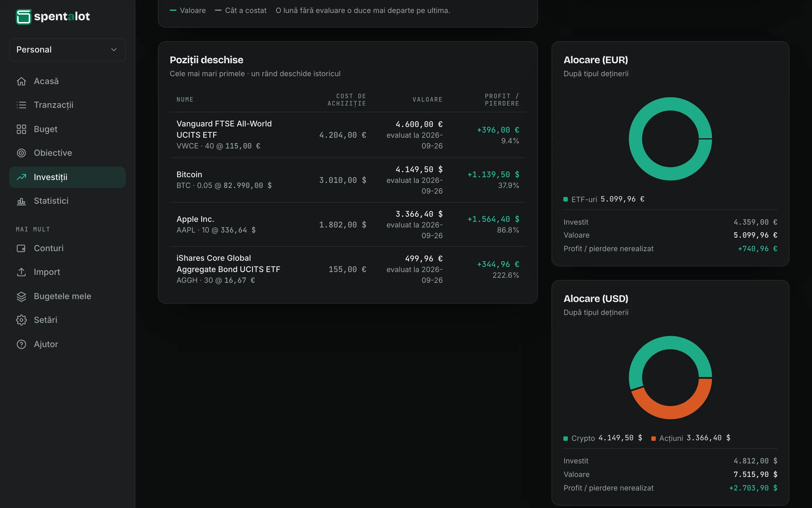Open the Bitcoin position history row

[348, 180]
